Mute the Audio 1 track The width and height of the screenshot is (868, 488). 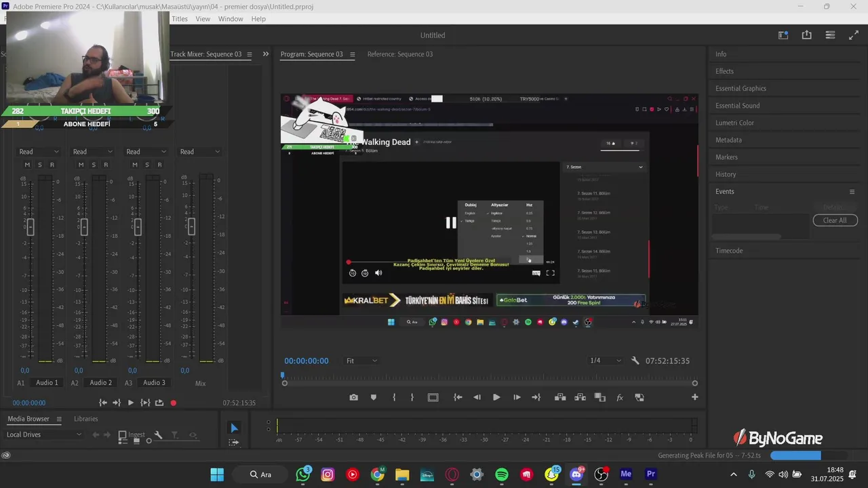click(x=27, y=165)
